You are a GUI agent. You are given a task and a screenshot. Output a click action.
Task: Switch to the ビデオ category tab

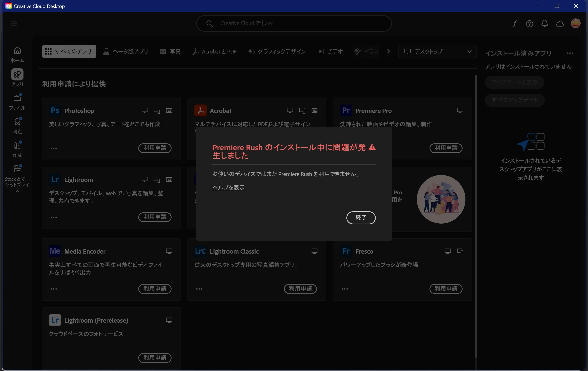(330, 51)
